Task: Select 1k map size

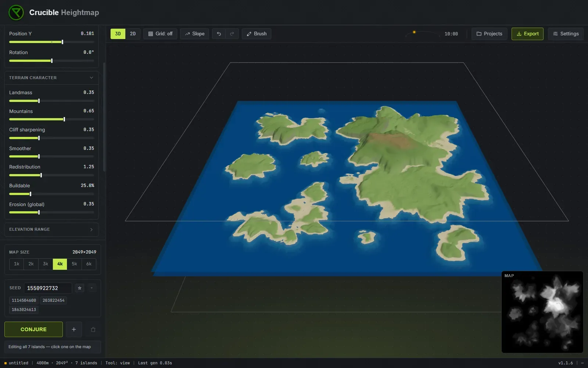Action: coord(17,264)
